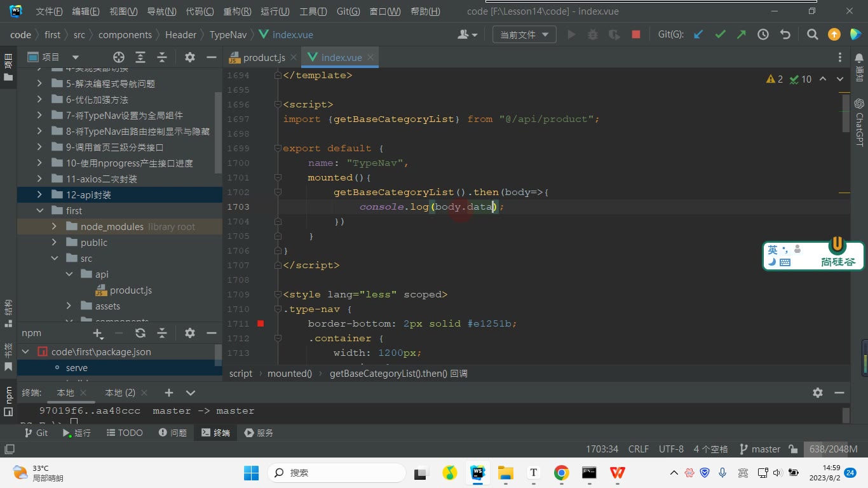The image size is (868, 488).
Task: Roll back changes with the undo arrow icon
Action: 785,35
